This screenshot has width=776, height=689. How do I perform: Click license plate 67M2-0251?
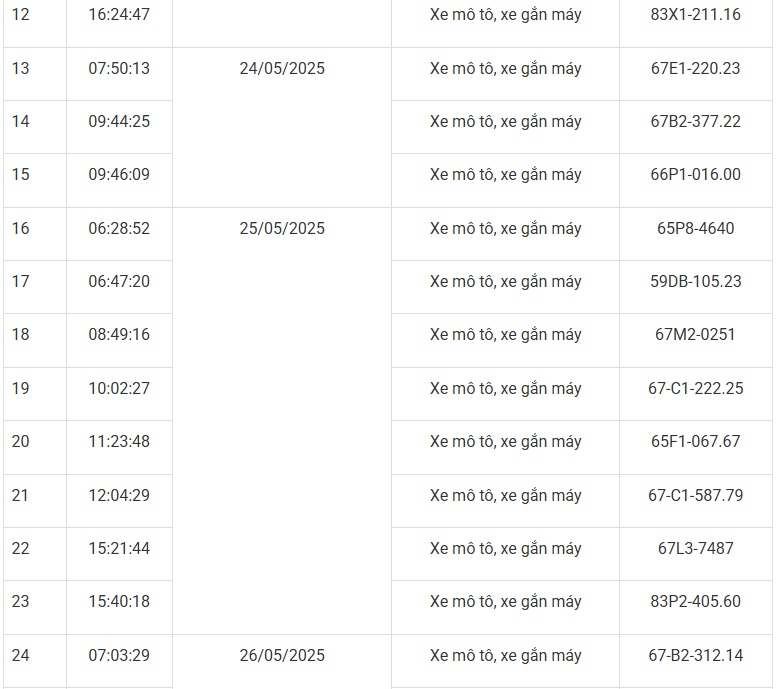click(695, 334)
